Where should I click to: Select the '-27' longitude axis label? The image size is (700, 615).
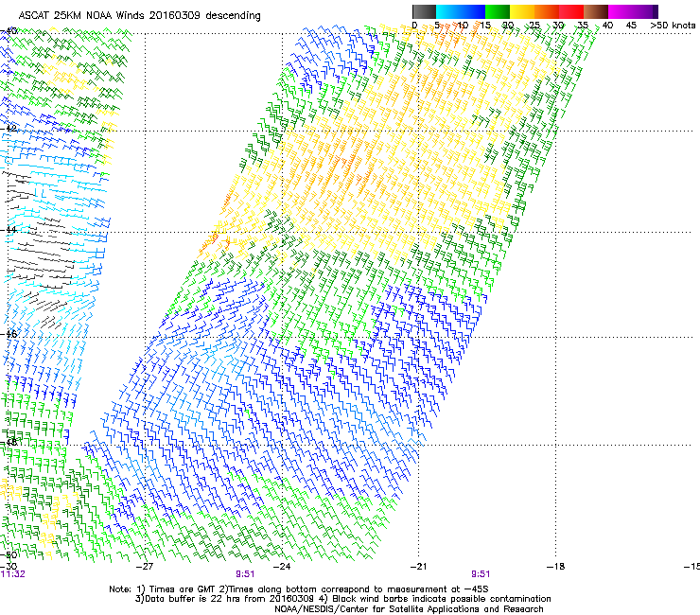(x=145, y=567)
